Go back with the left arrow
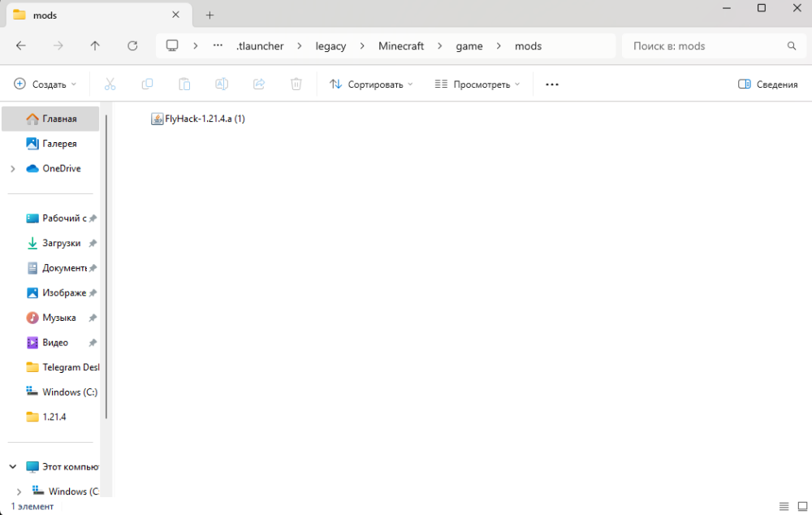Viewport: 812px width, 515px height. pos(21,45)
